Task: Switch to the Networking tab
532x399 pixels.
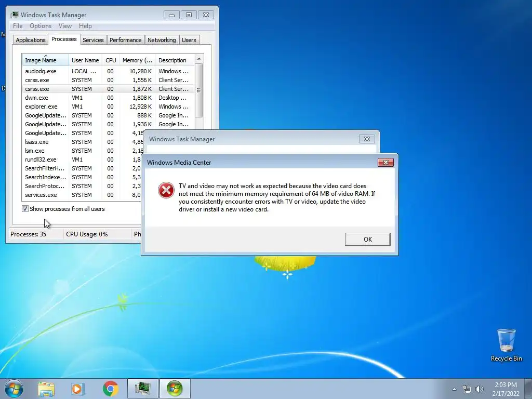Action: [162, 40]
